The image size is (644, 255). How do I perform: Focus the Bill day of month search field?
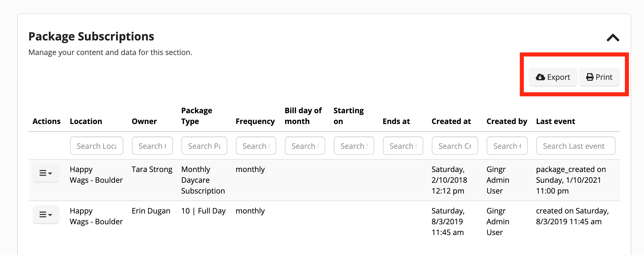(305, 146)
